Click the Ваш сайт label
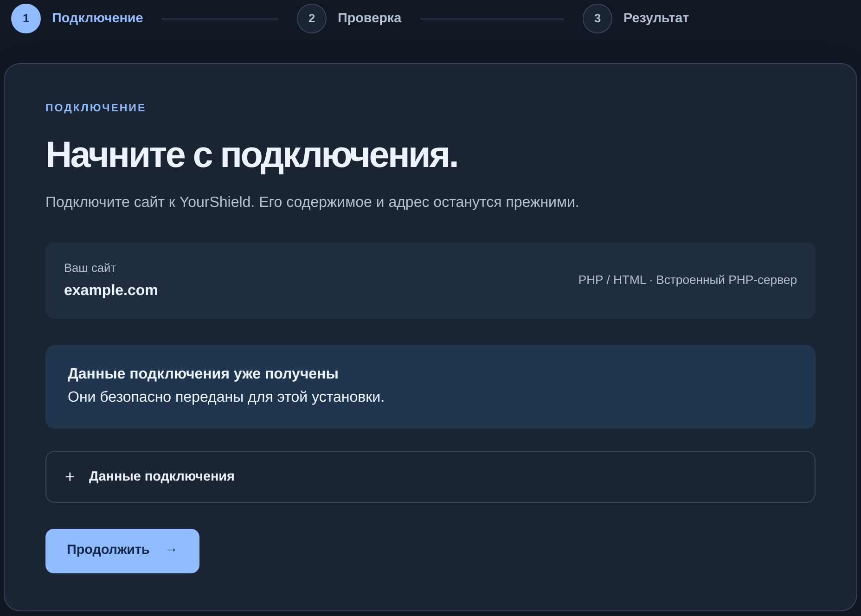This screenshot has height=616, width=861. tap(90, 268)
